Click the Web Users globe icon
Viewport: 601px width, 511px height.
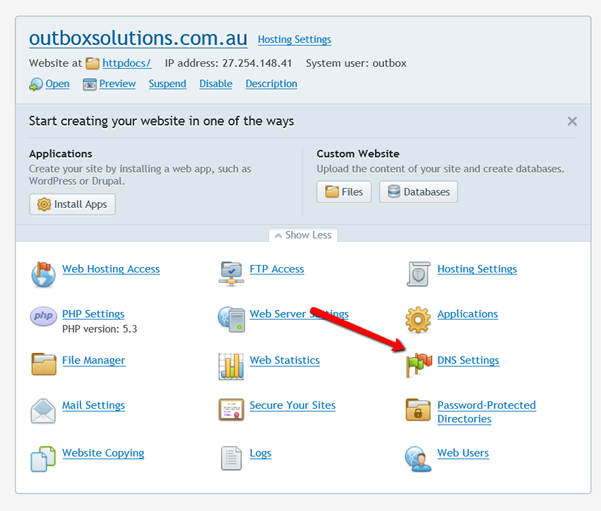418,458
